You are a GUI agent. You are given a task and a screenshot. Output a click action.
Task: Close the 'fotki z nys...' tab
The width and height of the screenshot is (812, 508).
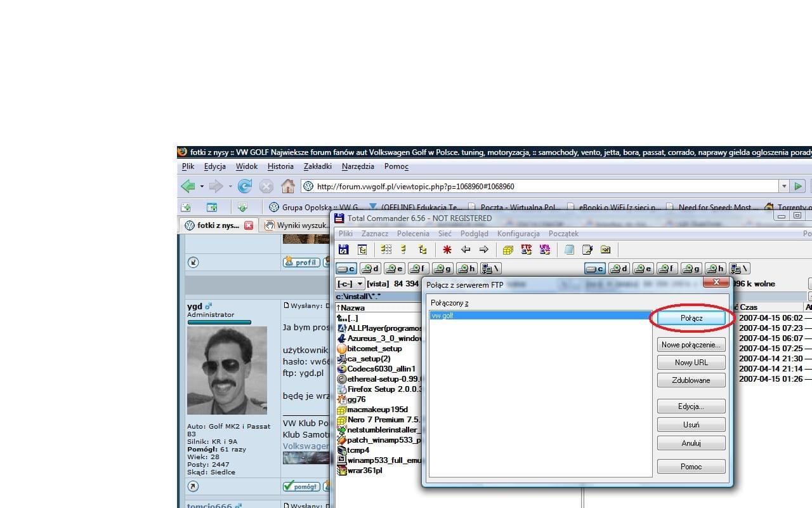(249, 225)
